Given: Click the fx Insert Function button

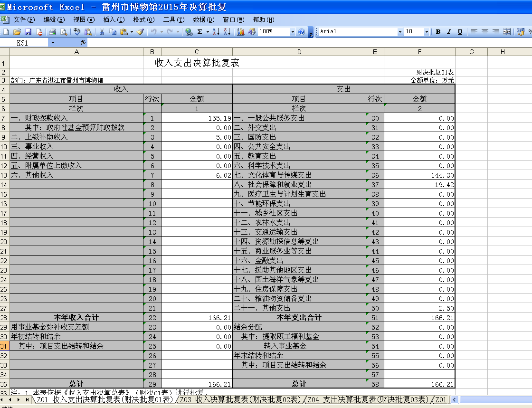Looking at the screenshot, I should (83, 43).
